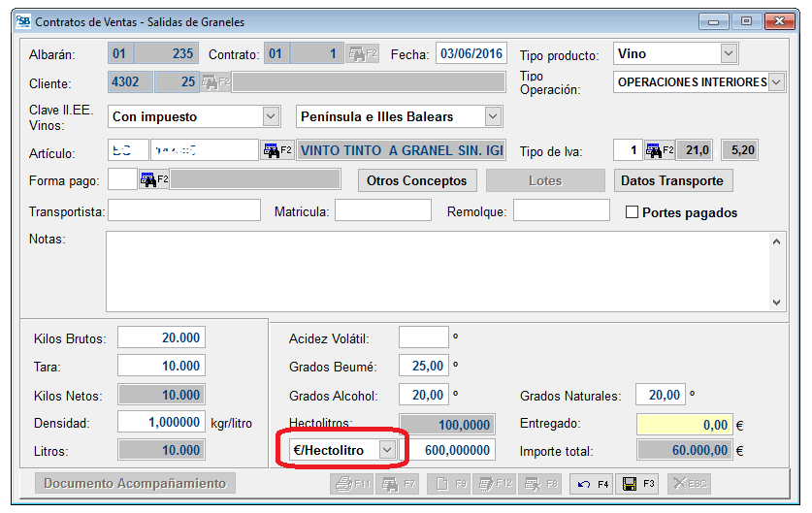The width and height of the screenshot is (812, 513).
Task: Expand the €/Hectolitro price unit dropdown
Action: (387, 450)
